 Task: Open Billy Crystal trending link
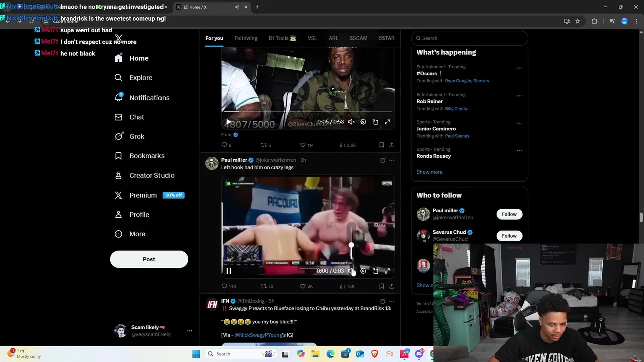(x=456, y=109)
